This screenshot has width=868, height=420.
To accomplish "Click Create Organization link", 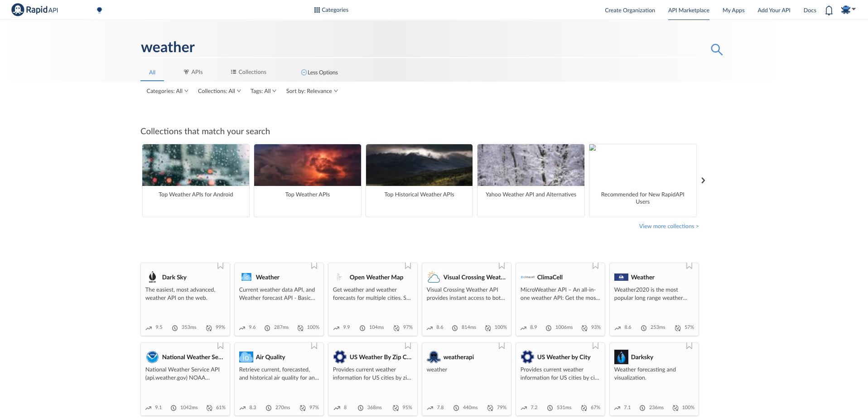I will 630,10.
